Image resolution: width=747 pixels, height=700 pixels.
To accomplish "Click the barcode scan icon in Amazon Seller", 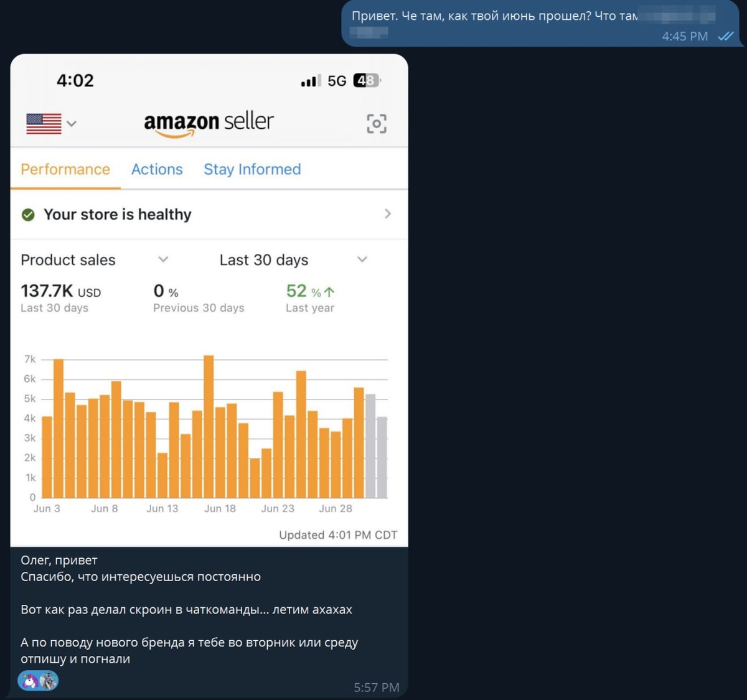I will [377, 123].
